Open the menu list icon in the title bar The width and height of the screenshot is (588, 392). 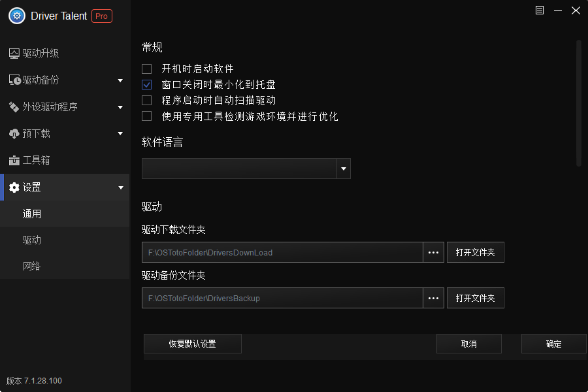click(539, 10)
